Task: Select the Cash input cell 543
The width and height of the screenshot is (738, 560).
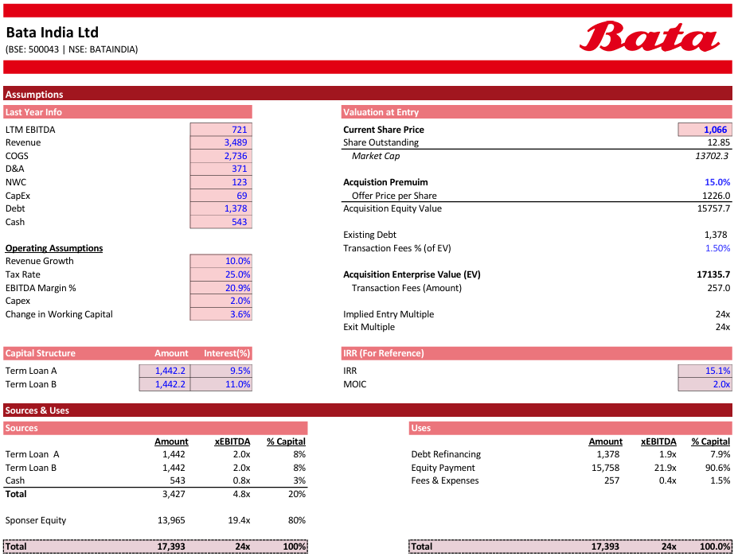Action: pos(221,221)
